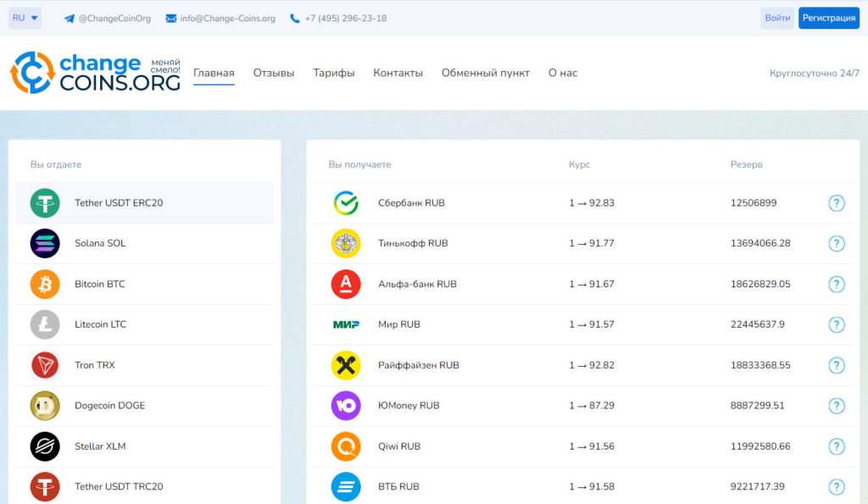Viewport: 868px width, 504px height.
Task: Click the 'Альфа-банк RUB' text
Action: point(417,284)
